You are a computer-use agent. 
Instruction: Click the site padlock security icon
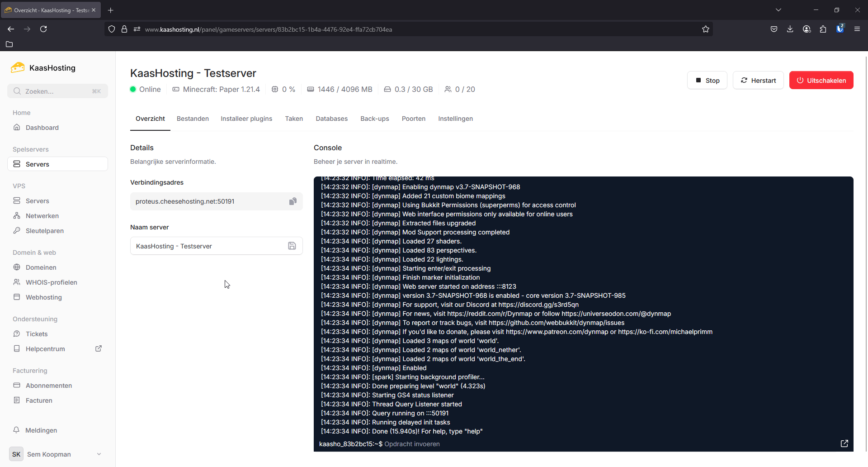pyautogui.click(x=124, y=29)
